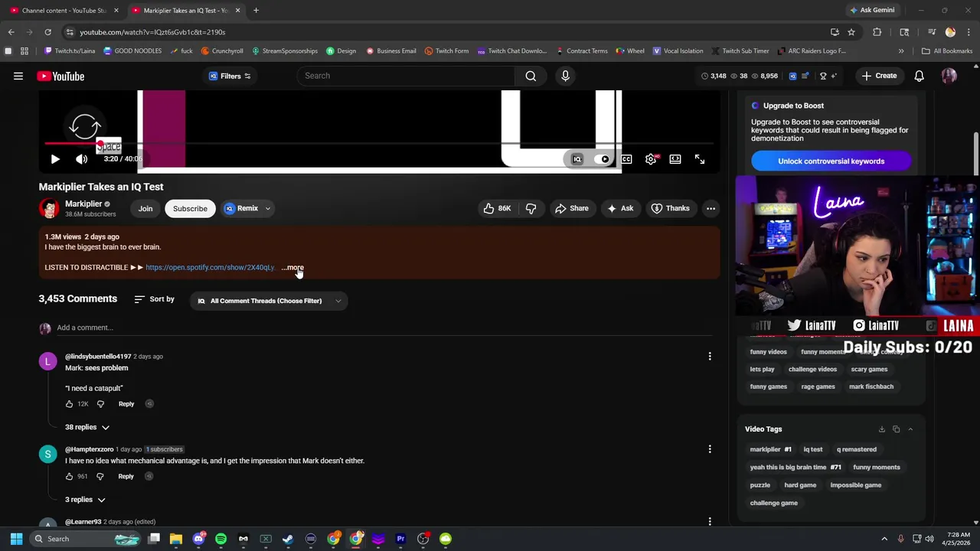Open All Comment Threads filter dropdown
The image size is (980, 551).
(269, 301)
